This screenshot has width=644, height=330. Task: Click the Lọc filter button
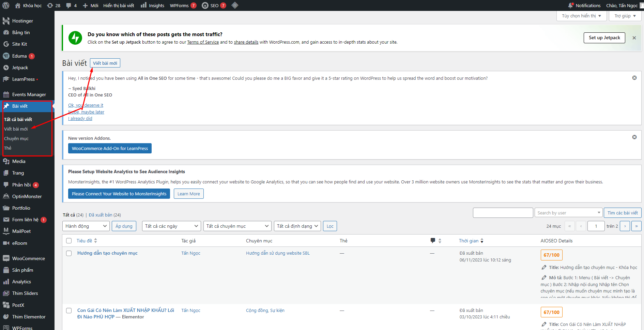tap(330, 226)
